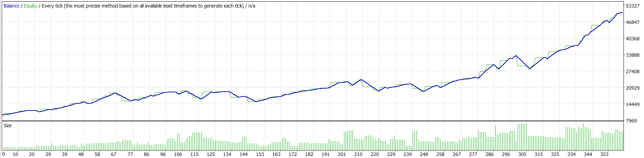Click x-axis label 201
Image resolution: width=644 pixels, height=158 pixels.
342,154
